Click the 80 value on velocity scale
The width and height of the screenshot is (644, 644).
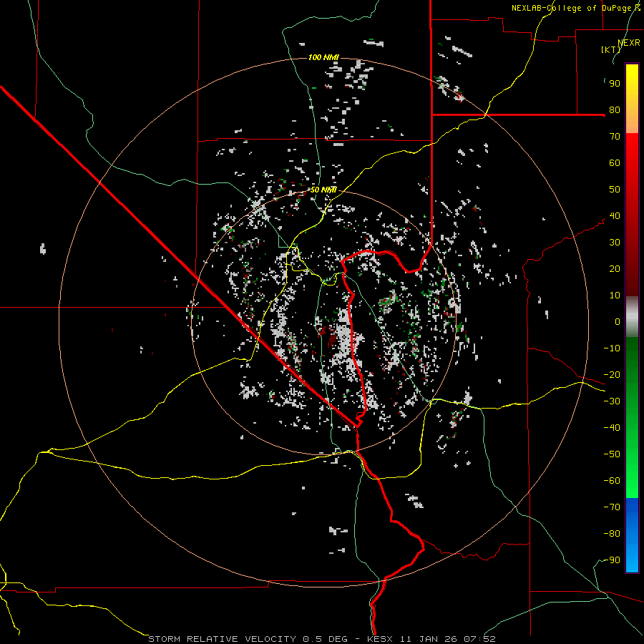615,110
